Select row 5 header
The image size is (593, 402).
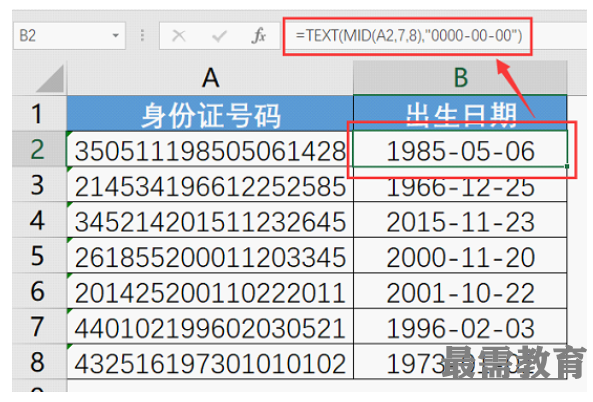(39, 255)
